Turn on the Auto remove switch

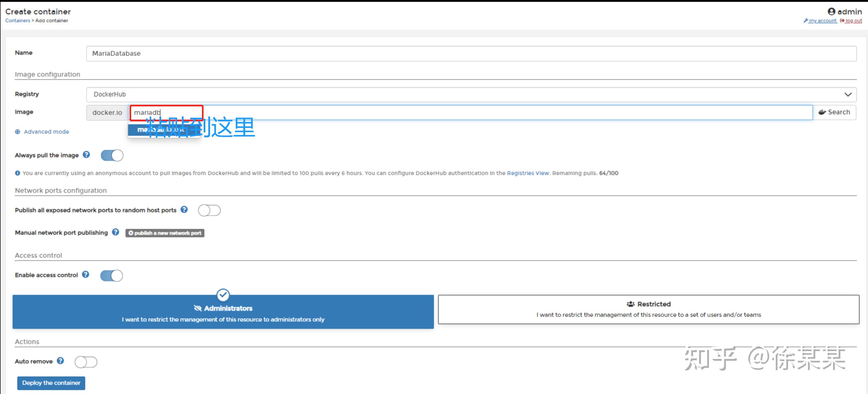coord(86,362)
